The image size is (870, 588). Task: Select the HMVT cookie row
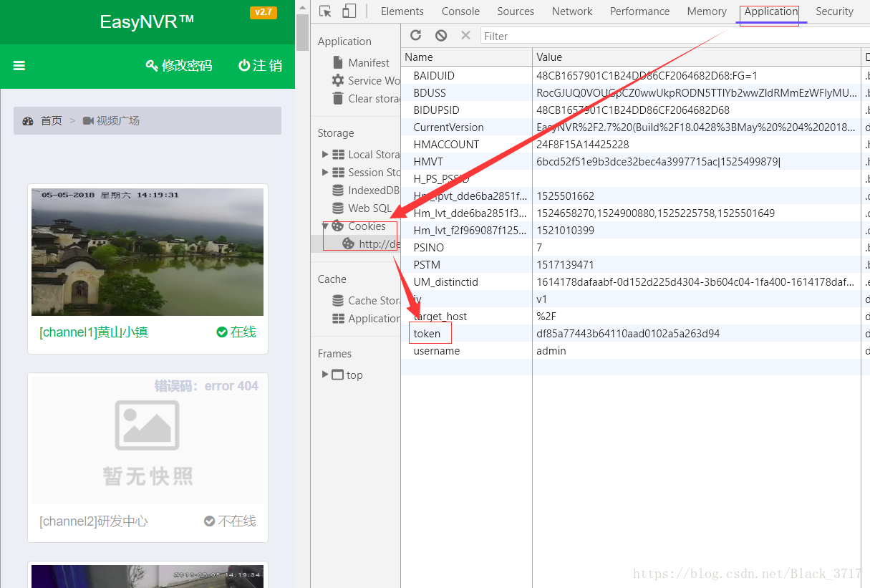click(635, 162)
